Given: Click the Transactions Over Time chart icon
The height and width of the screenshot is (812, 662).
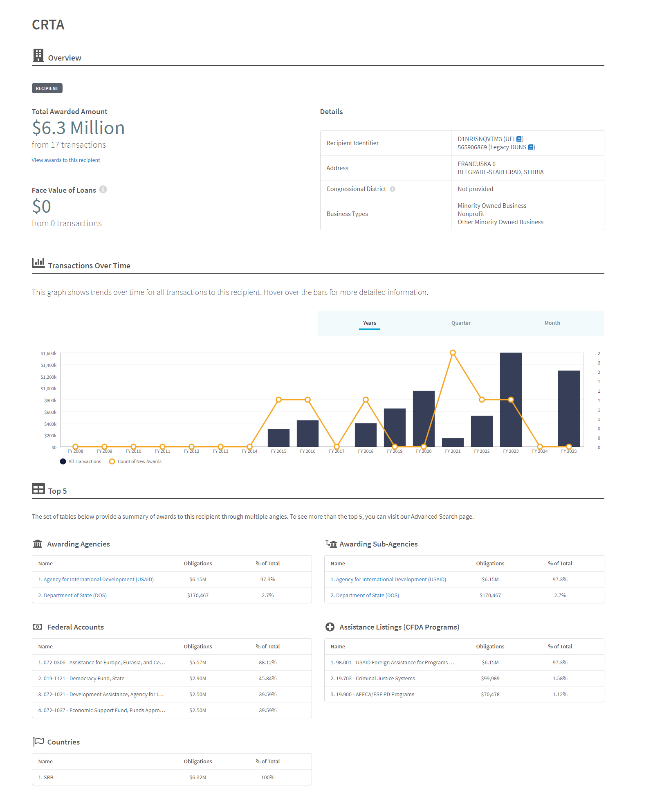Looking at the screenshot, I should [x=38, y=263].
